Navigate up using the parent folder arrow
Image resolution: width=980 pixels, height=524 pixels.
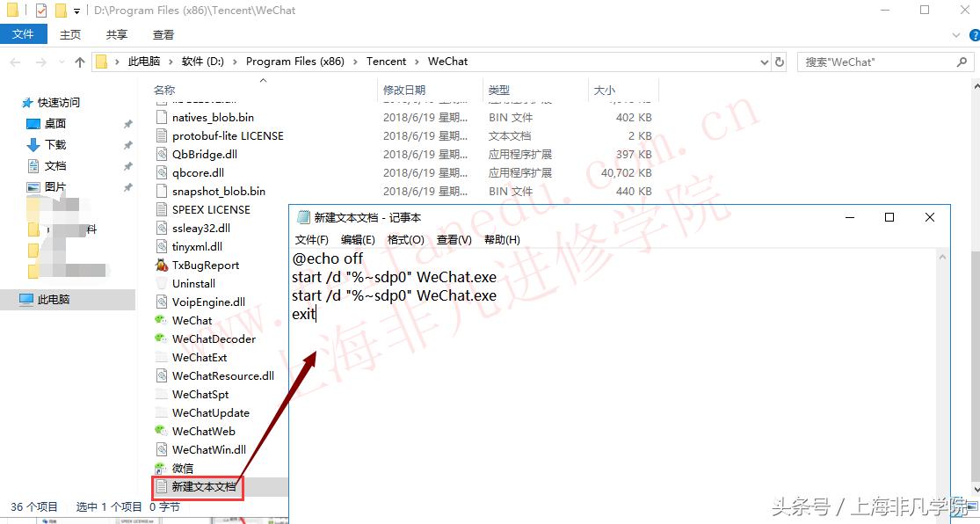click(79, 61)
